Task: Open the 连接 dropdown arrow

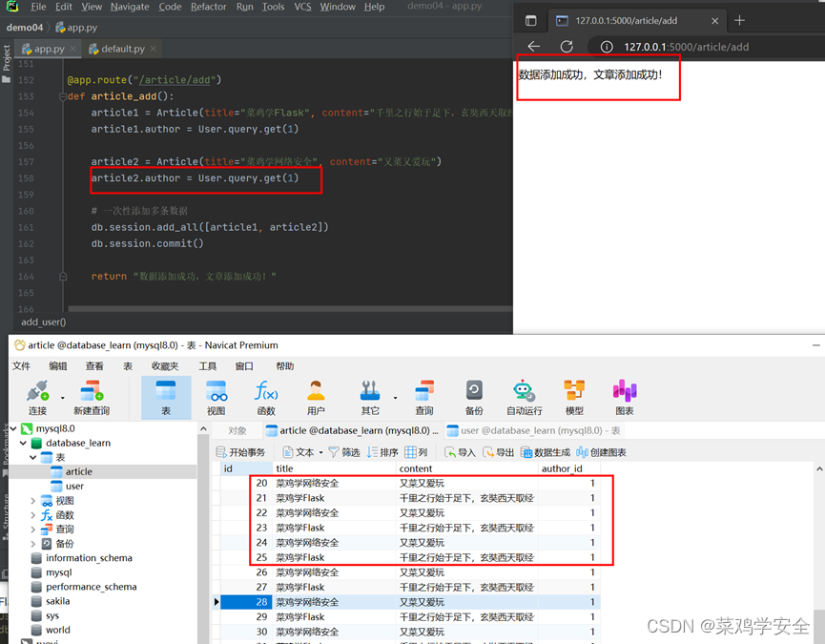Action: [63, 398]
